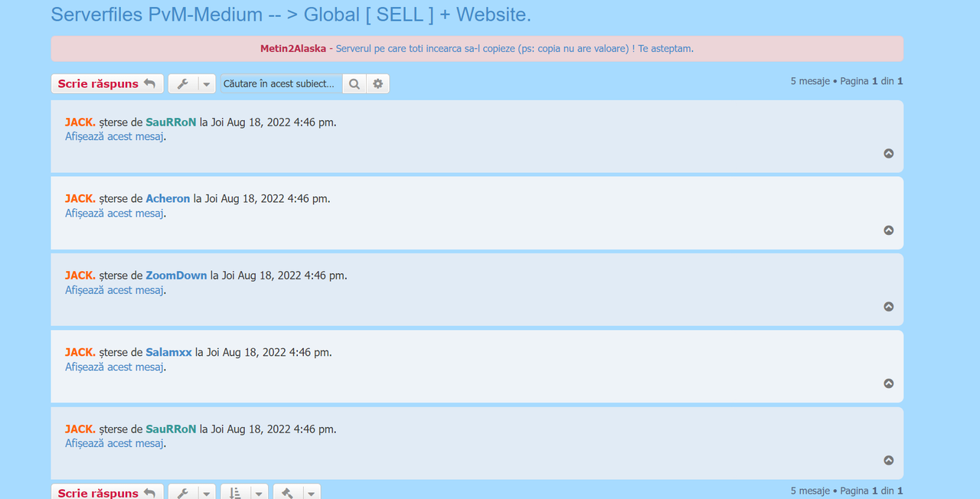
Task: Click bottom Scrie răspuns button
Action: click(x=107, y=492)
